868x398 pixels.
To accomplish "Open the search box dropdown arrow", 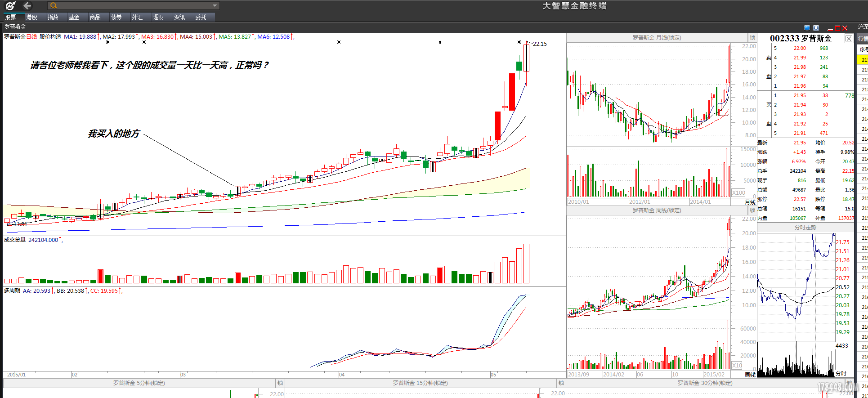I will coord(215,6).
